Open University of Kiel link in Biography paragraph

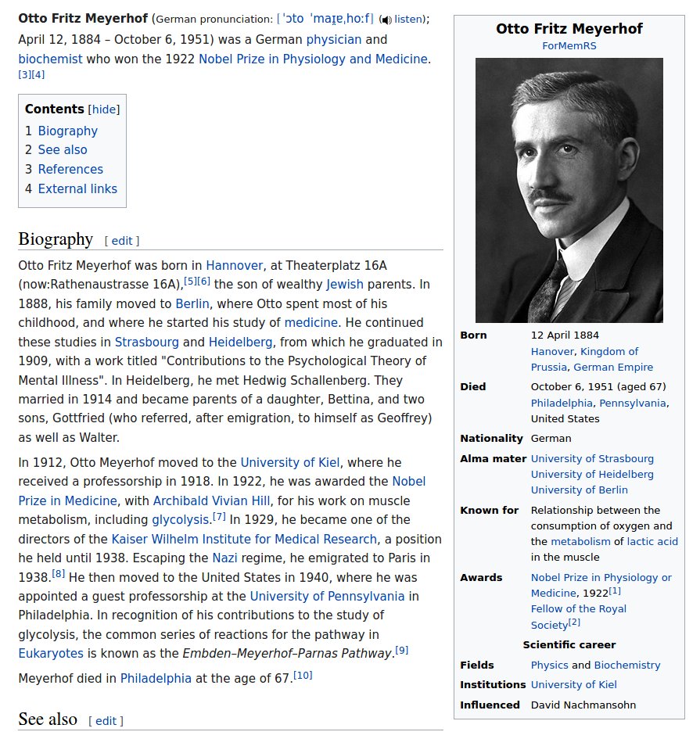point(290,462)
